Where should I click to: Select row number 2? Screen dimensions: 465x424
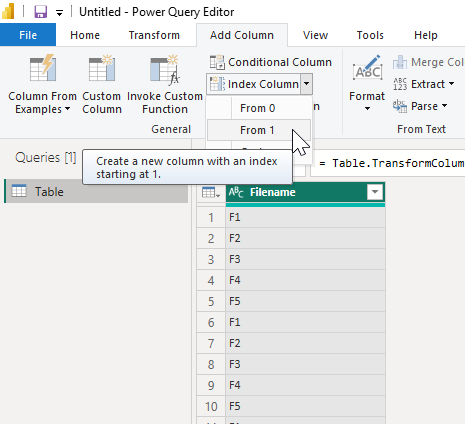pos(211,239)
